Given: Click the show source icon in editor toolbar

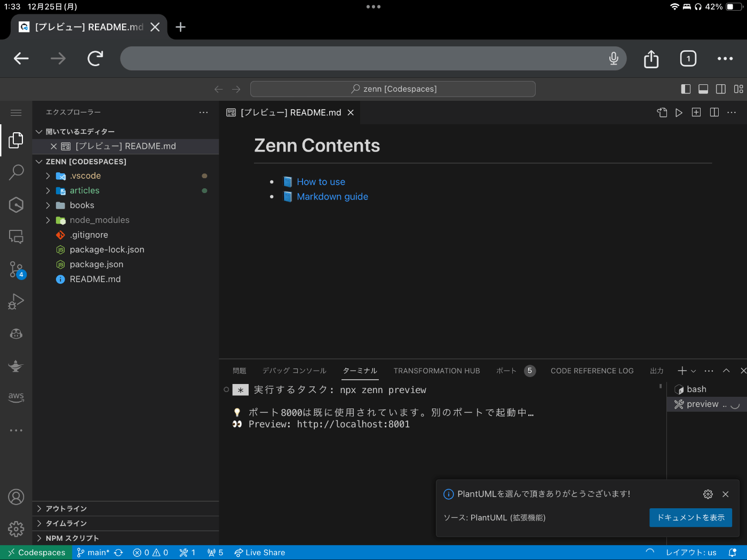Looking at the screenshot, I should [x=662, y=113].
